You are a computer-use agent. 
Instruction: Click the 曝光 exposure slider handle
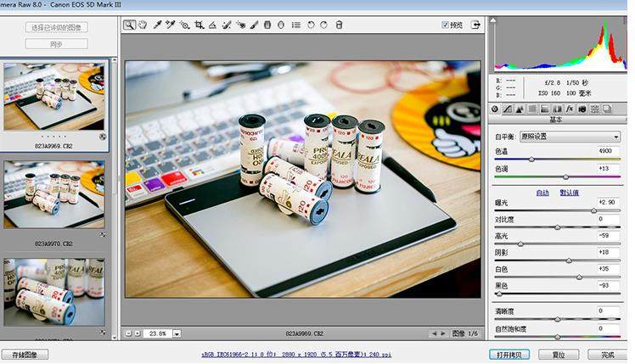593,211
